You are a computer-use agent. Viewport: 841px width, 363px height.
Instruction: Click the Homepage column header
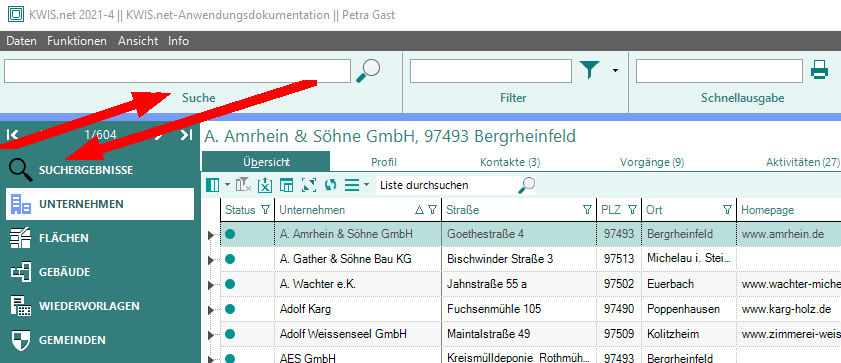click(788, 210)
